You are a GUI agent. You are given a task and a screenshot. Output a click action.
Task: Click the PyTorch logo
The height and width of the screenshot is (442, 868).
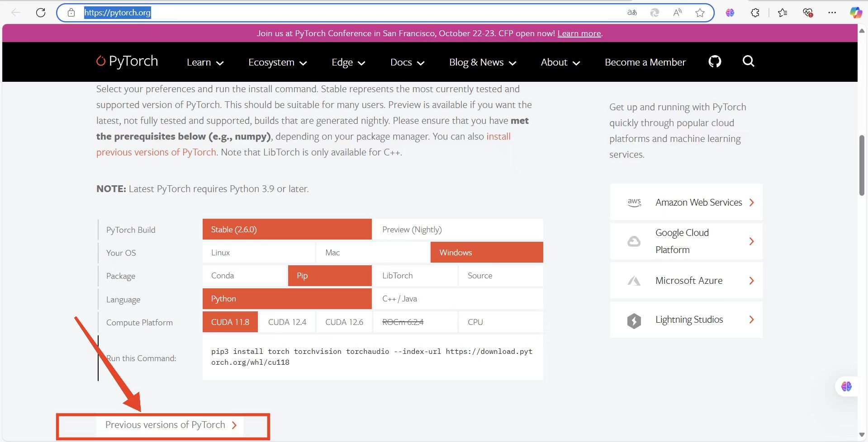(127, 61)
